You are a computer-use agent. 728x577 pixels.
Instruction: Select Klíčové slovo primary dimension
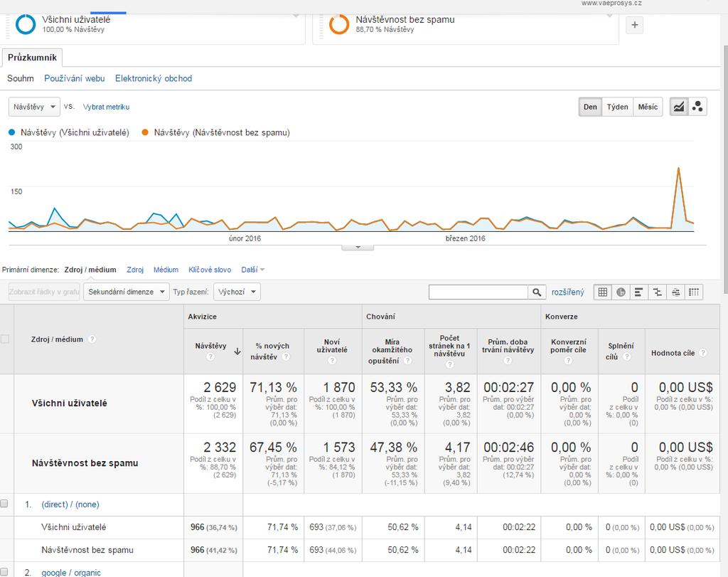(210, 270)
